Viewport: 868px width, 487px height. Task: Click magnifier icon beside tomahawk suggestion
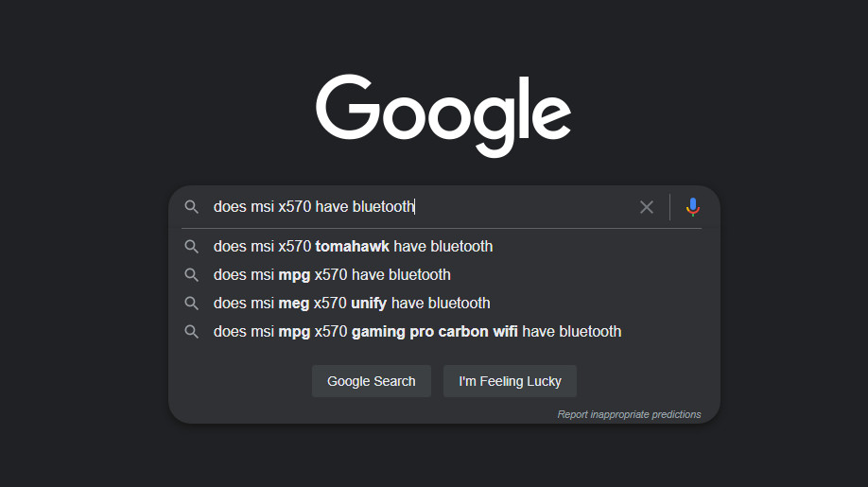click(x=192, y=246)
